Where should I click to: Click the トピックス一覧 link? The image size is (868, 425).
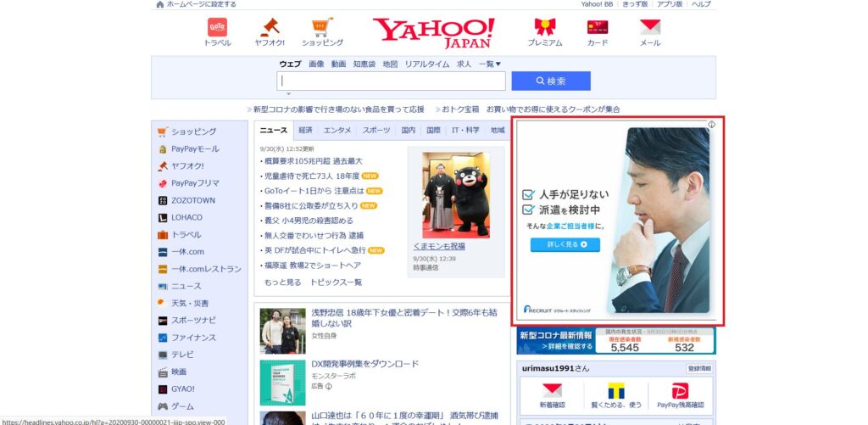pyautogui.click(x=336, y=282)
